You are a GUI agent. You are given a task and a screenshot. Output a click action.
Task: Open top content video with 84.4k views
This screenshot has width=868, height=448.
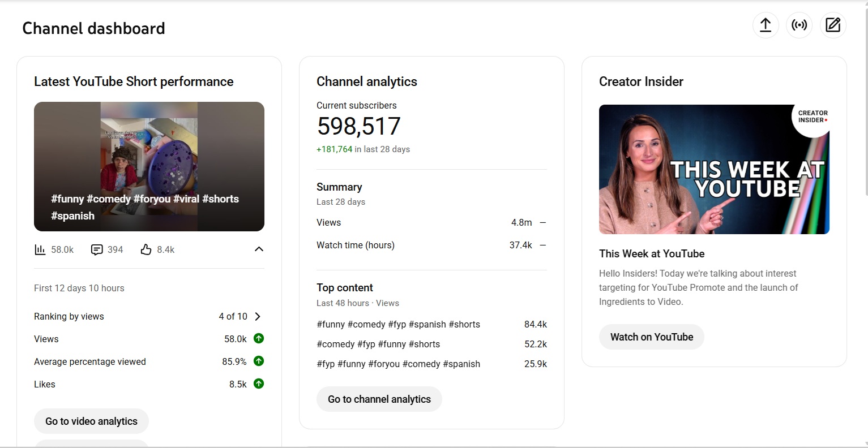click(398, 325)
